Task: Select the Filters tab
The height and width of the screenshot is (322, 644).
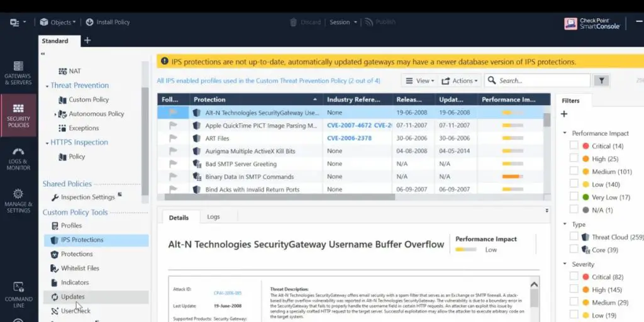Action: click(570, 101)
